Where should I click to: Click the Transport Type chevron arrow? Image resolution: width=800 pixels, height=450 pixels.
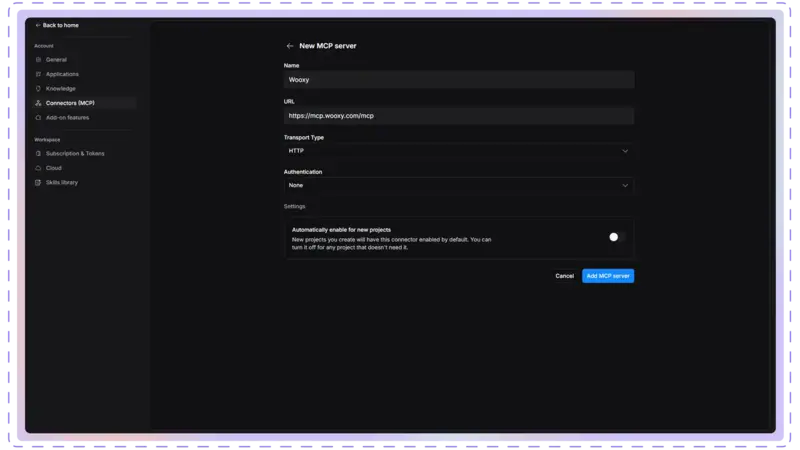tap(625, 151)
